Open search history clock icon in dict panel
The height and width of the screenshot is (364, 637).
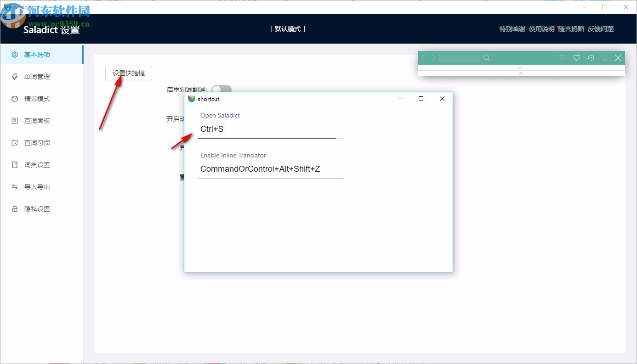click(x=591, y=58)
